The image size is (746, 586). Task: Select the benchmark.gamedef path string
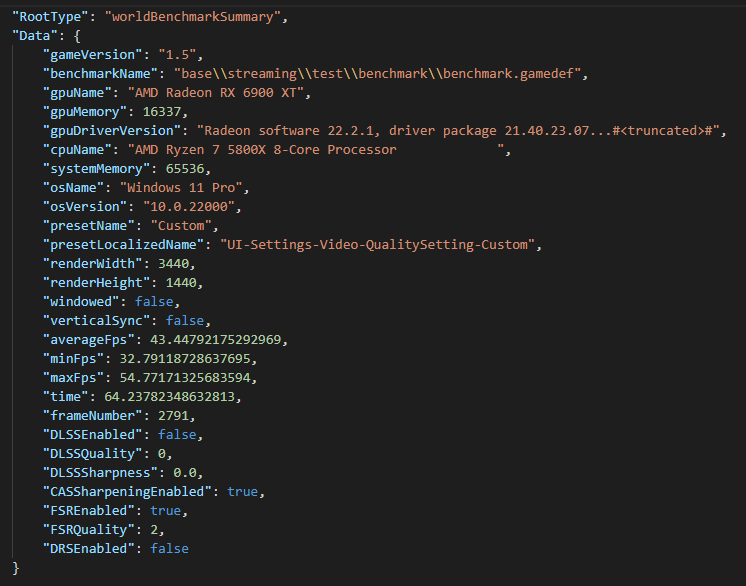pos(377,74)
